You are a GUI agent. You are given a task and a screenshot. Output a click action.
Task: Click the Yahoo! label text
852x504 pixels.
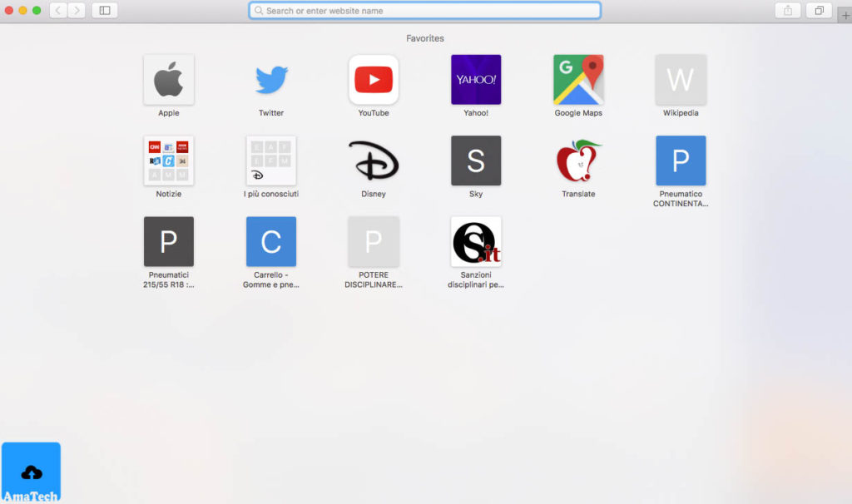476,113
